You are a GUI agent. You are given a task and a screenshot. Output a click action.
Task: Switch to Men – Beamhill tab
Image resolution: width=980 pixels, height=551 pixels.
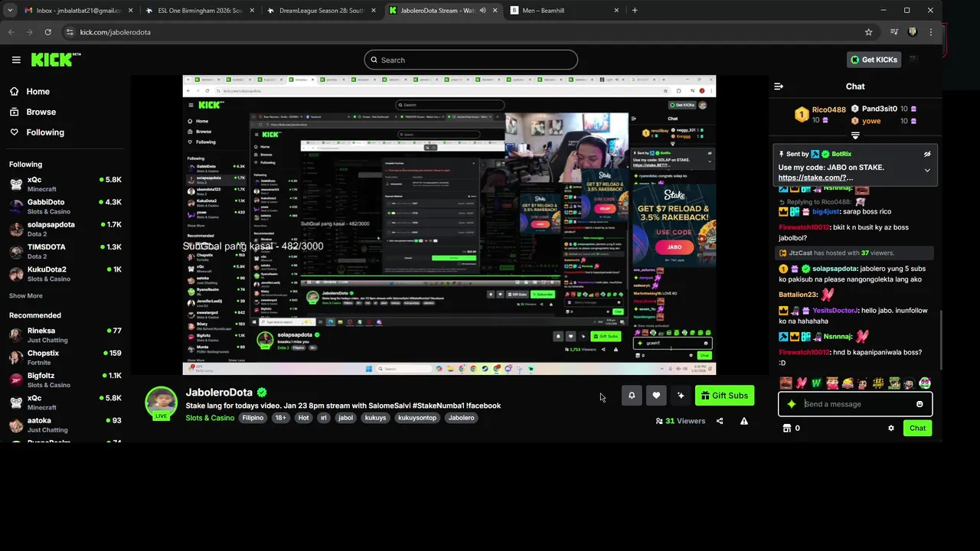565,11
